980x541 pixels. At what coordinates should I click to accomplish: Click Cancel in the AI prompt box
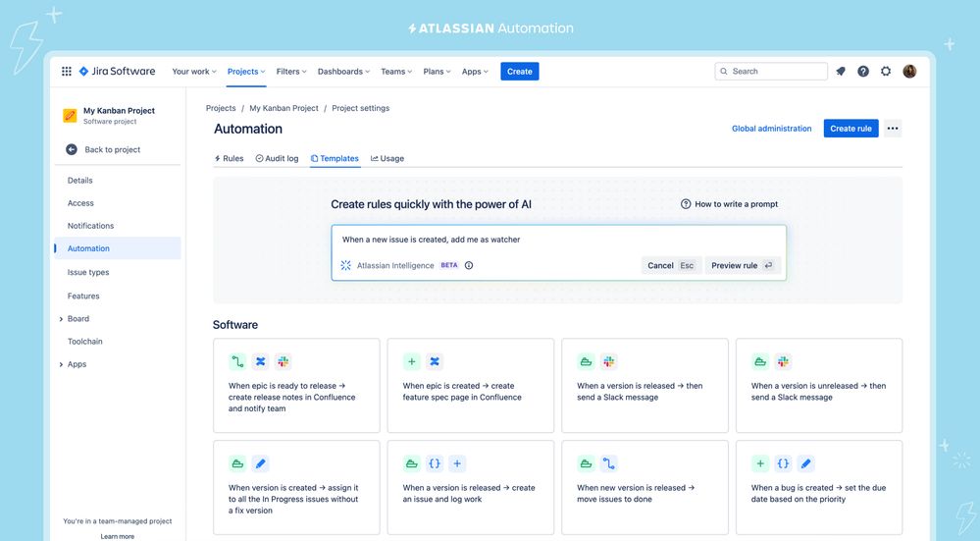tap(671, 265)
